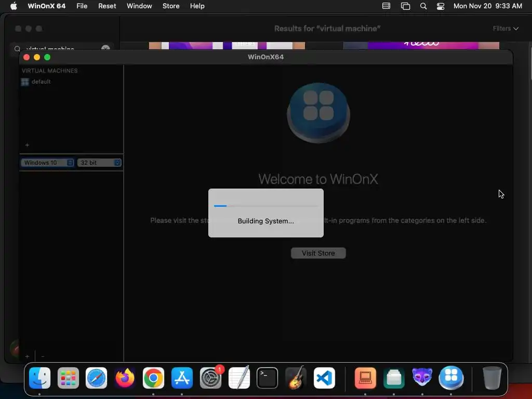The image size is (532, 399).
Task: Open the Trash from the Dock
Action: (x=492, y=378)
